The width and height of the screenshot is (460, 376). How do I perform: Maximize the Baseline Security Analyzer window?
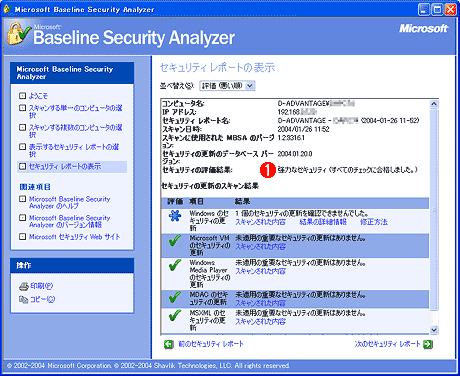(x=437, y=9)
